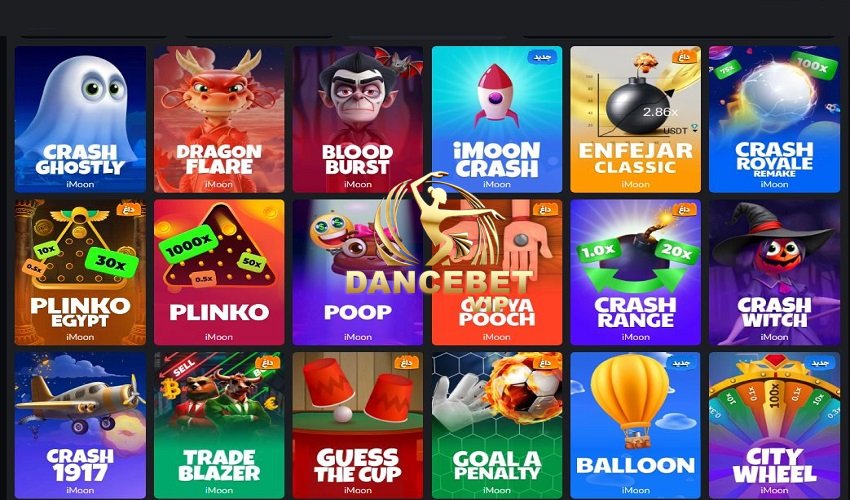Click the Enfejar Classic bomb game

[x=635, y=119]
